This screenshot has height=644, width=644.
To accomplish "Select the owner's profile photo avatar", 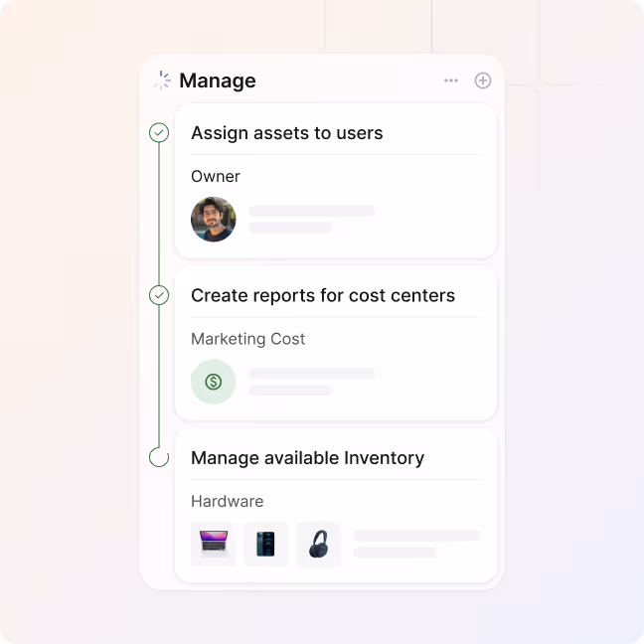I will click(x=214, y=220).
